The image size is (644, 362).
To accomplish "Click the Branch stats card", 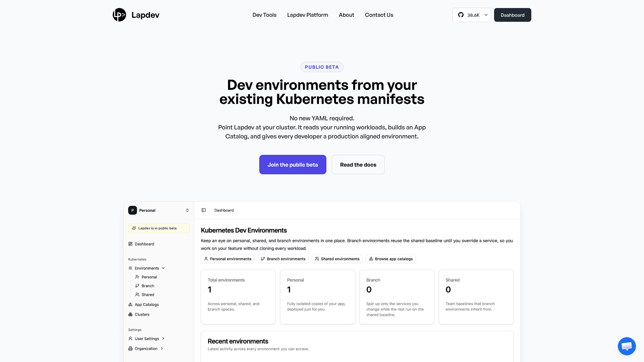I will point(397,297).
